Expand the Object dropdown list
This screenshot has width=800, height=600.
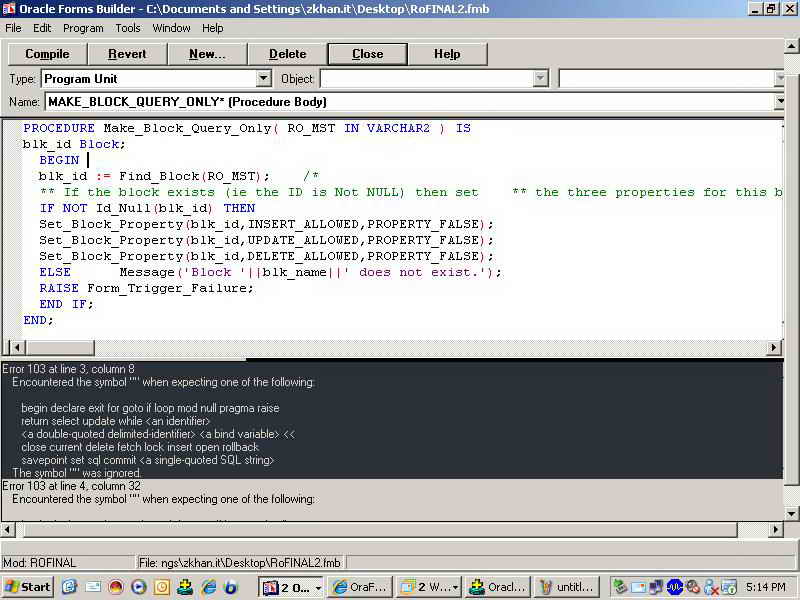541,78
